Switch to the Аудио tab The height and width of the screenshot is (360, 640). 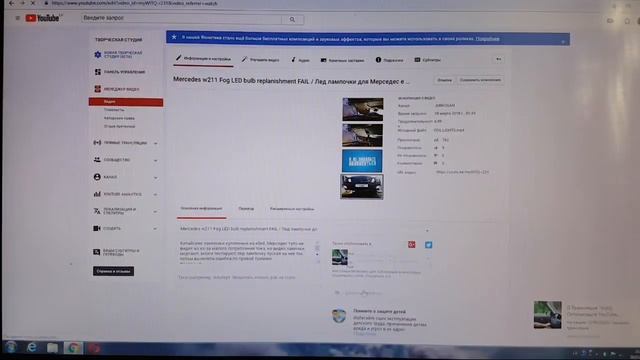(x=300, y=60)
